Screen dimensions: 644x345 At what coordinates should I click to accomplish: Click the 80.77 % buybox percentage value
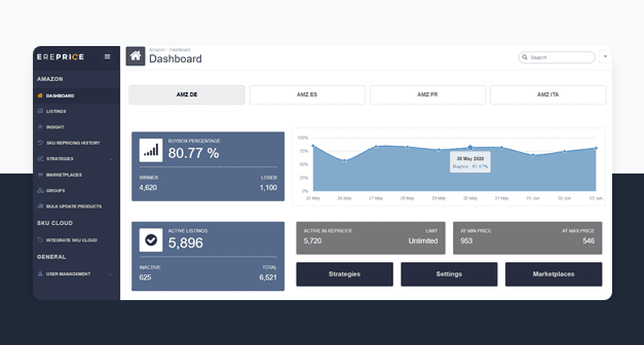(x=193, y=153)
